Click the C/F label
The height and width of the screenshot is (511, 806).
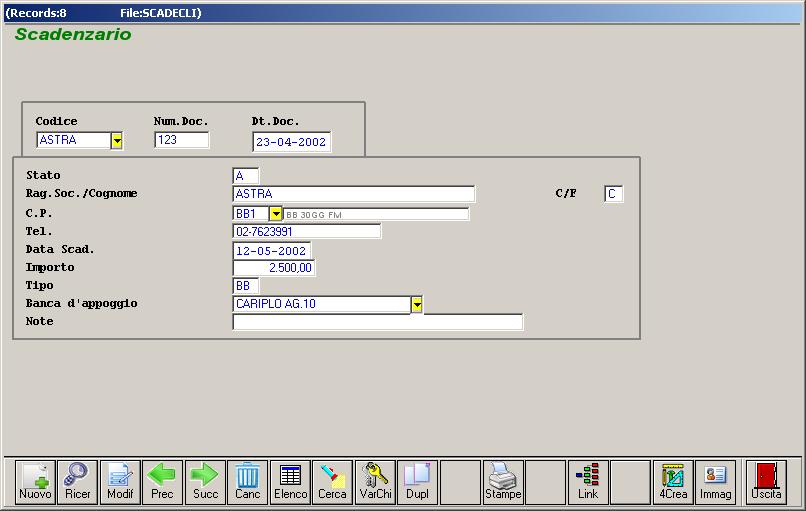566,193
